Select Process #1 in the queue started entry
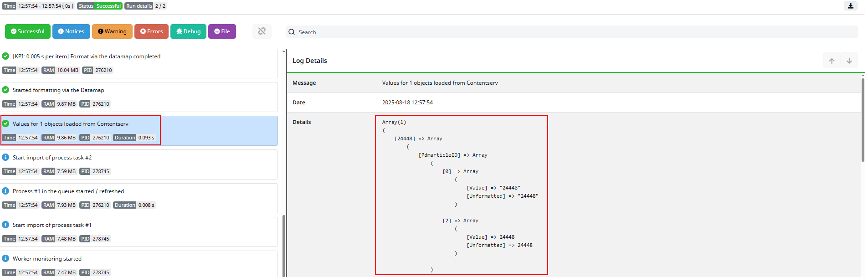Image resolution: width=868 pixels, height=277 pixels. click(x=139, y=198)
